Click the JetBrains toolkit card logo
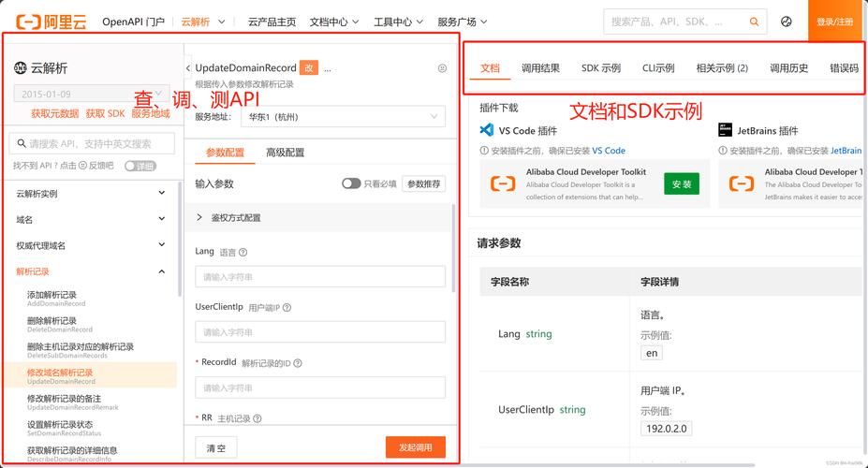This screenshot has width=868, height=468. click(742, 183)
